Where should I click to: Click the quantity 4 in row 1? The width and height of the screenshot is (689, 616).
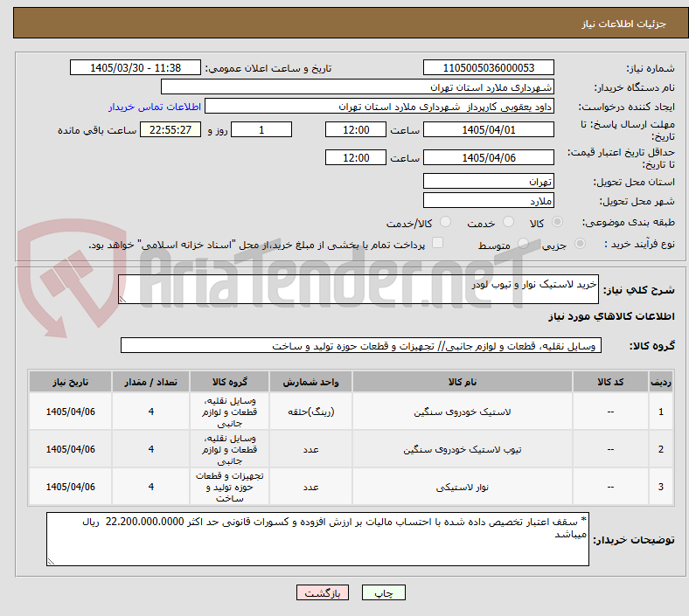pyautogui.click(x=150, y=412)
